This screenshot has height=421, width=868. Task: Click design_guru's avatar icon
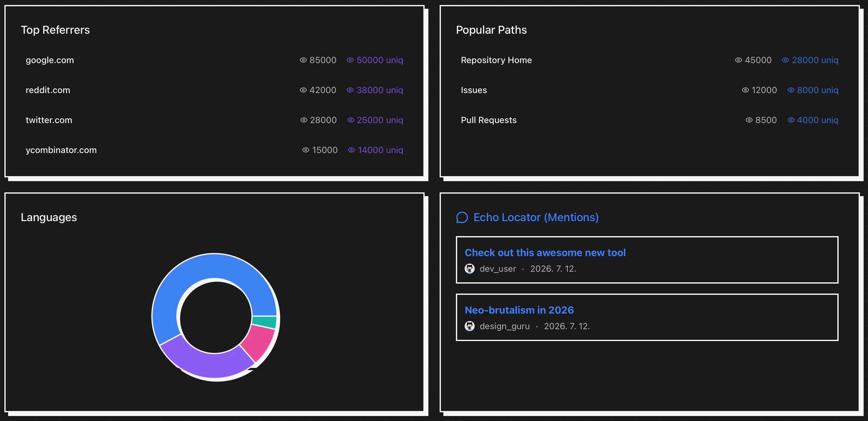pyautogui.click(x=469, y=326)
